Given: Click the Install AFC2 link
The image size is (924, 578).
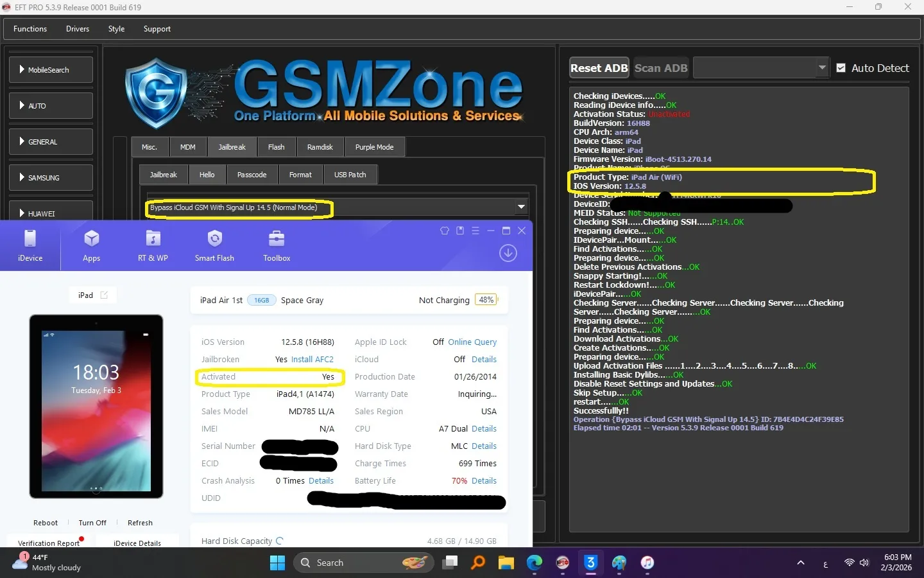Looking at the screenshot, I should pos(312,360).
